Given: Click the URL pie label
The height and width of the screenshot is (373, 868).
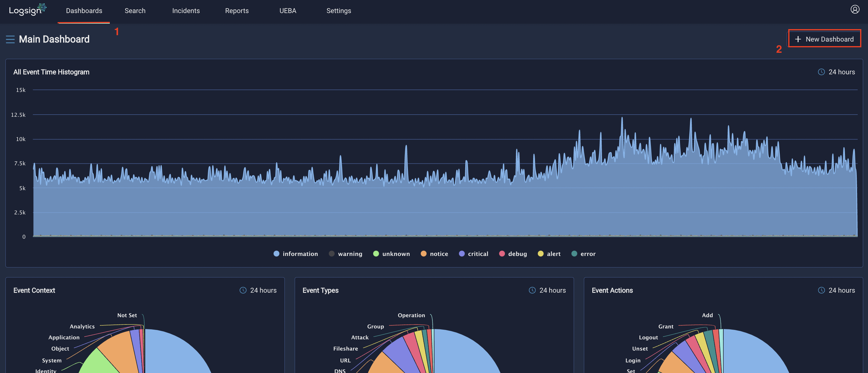Looking at the screenshot, I should point(345,361).
